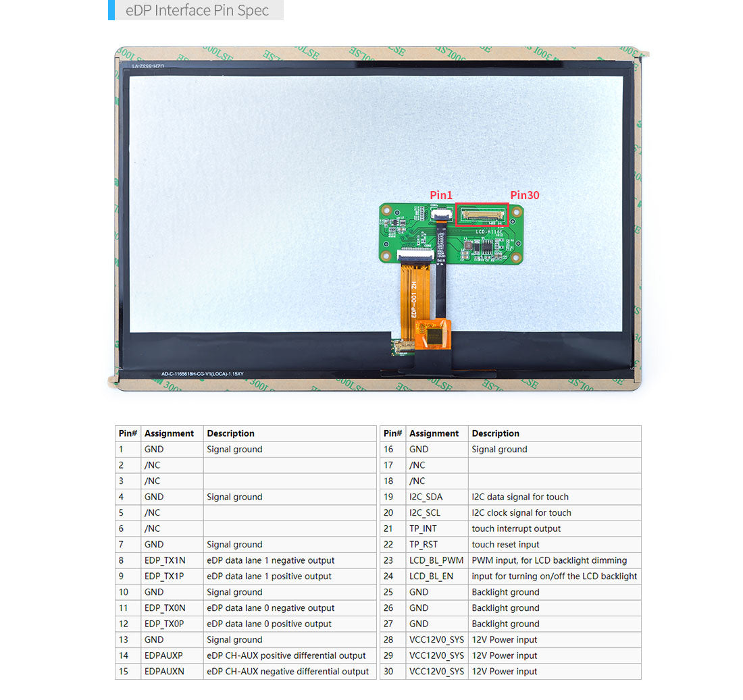Click the red Pin1 label annotation
This screenshot has height=700, width=743.
click(440, 195)
